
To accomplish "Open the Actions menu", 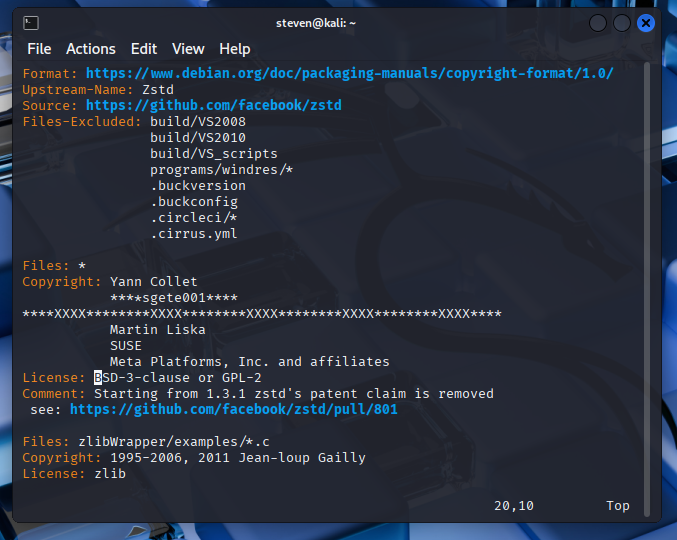I will (91, 49).
